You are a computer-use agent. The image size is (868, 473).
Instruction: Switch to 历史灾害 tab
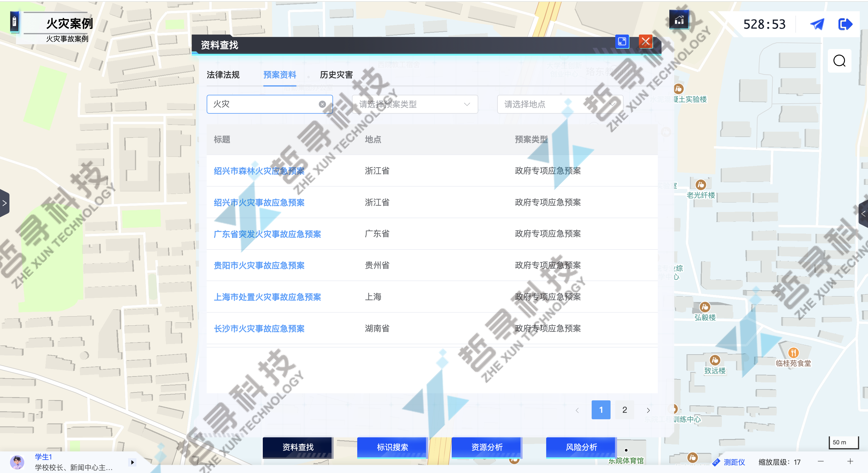[336, 75]
